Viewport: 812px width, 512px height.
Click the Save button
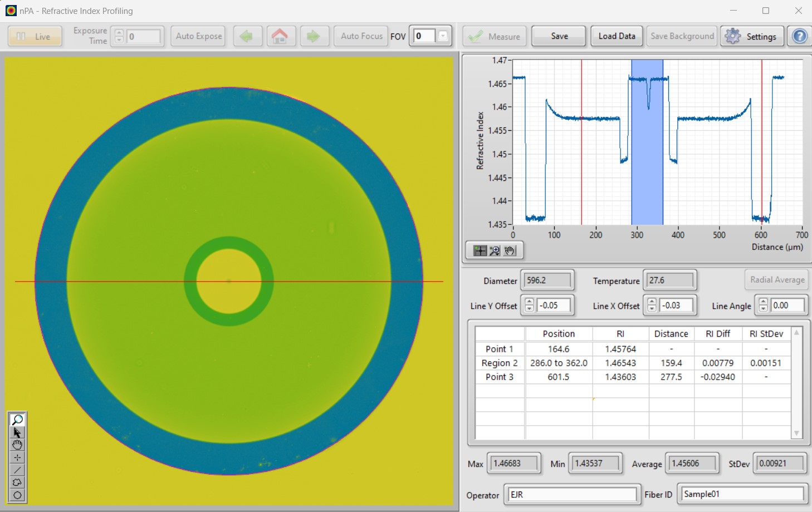click(559, 37)
